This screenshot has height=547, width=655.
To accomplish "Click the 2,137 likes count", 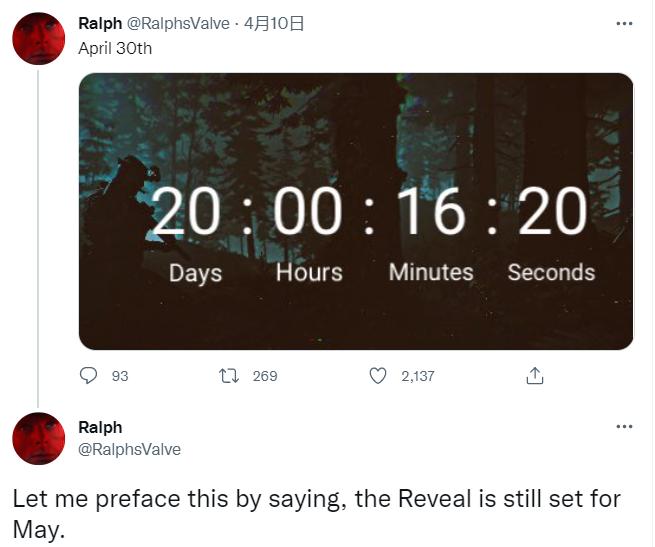I will tap(417, 376).
